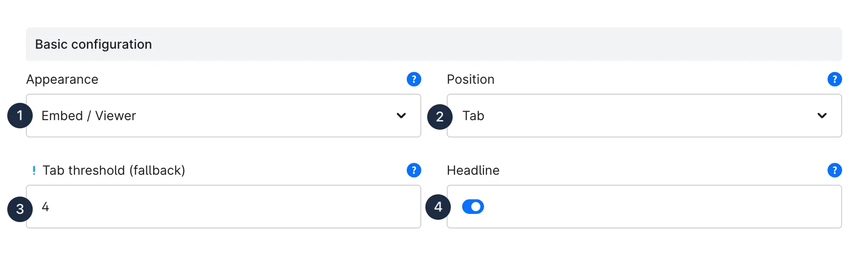Viewport: 868px width, 253px height.
Task: Click the "Position" field label
Action: click(470, 79)
